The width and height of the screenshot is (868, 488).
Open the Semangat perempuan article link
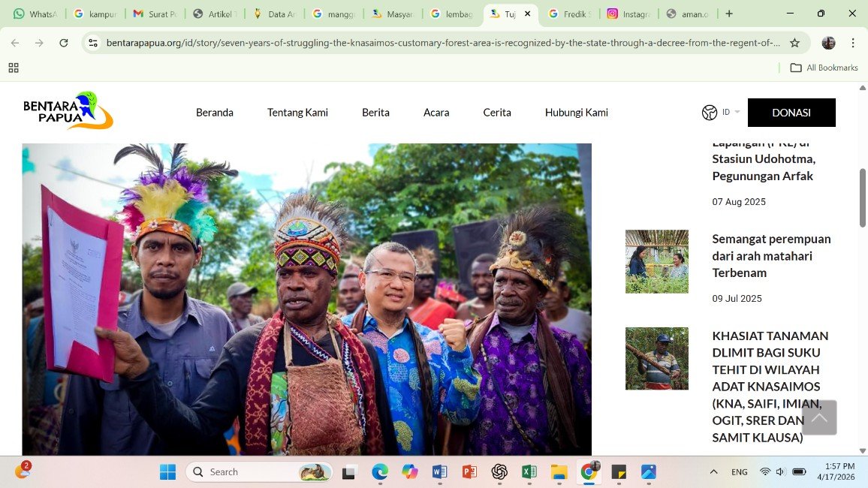click(771, 255)
